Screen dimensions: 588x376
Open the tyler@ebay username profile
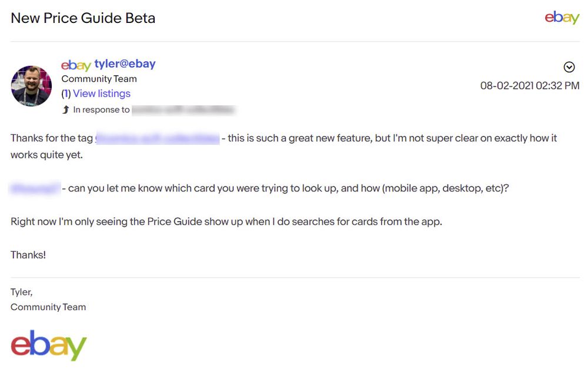[125, 64]
